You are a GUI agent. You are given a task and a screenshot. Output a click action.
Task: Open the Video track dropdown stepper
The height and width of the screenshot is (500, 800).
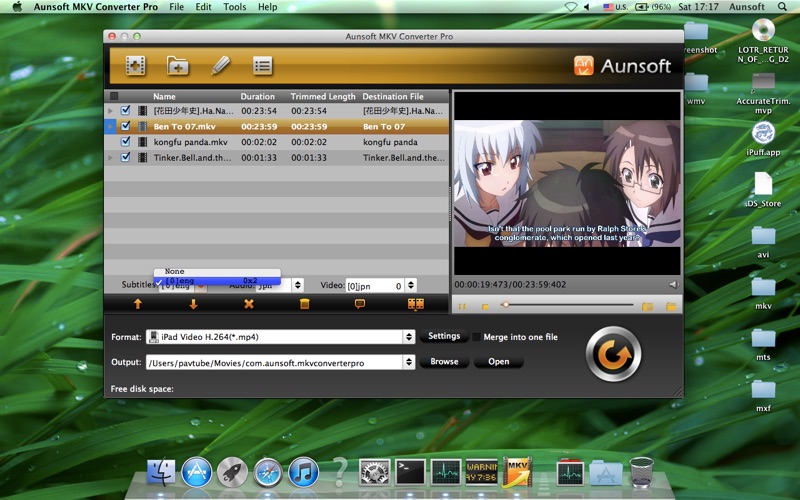click(411, 285)
